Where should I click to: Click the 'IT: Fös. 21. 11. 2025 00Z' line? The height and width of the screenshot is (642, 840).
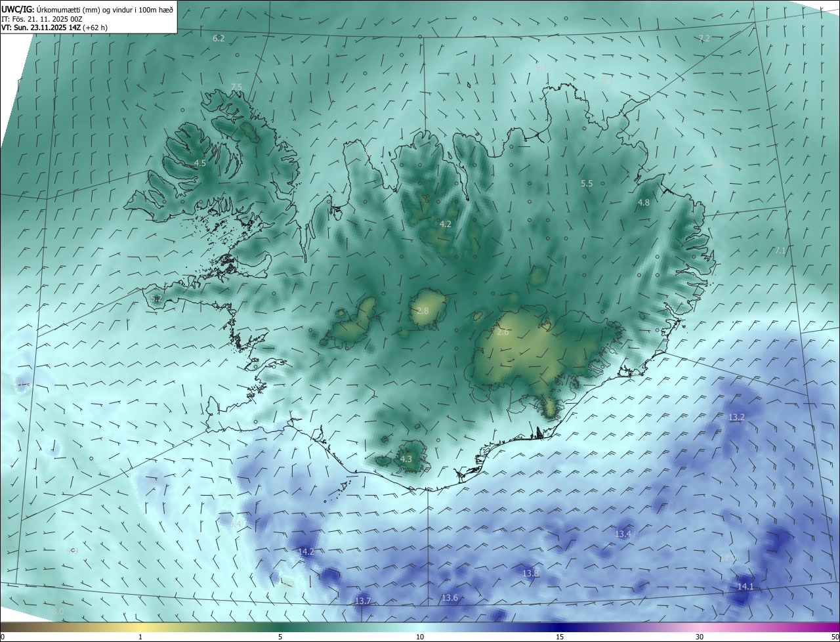(42, 19)
